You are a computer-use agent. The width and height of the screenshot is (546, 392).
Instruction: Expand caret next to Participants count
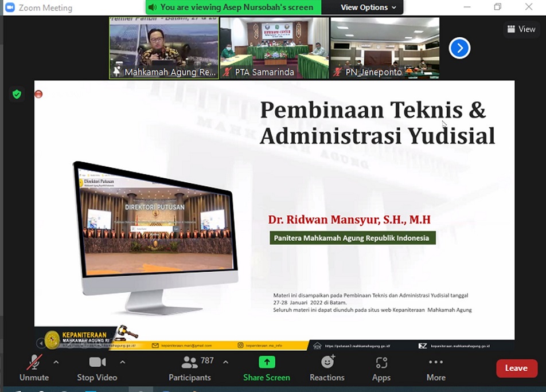(225, 362)
